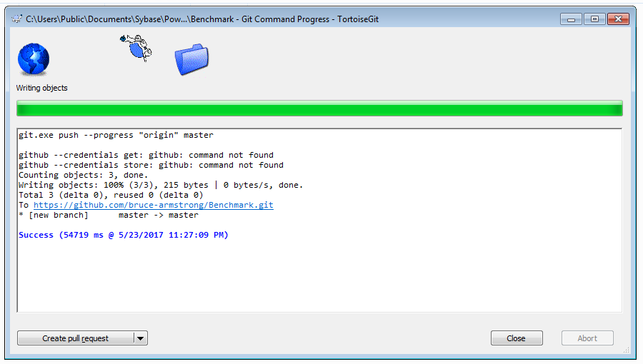Click the flying tortoise animation icon
This screenshot has height=364, width=643.
(x=136, y=49)
